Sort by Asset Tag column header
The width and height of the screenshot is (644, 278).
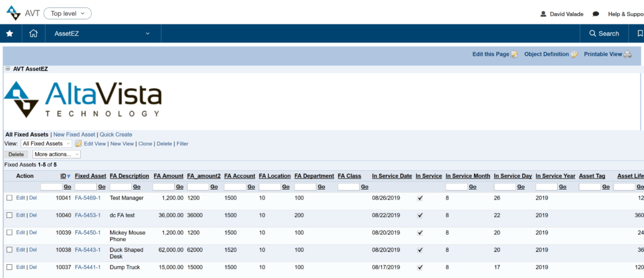592,176
